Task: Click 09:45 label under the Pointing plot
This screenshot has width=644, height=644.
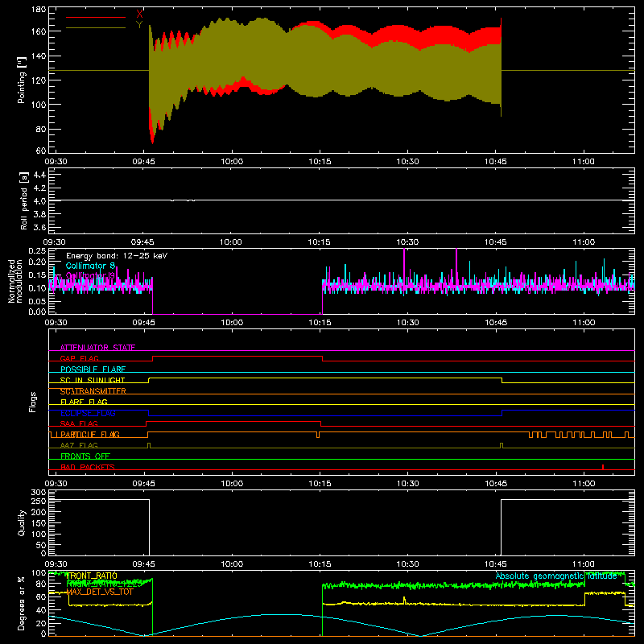Action: pos(143,162)
